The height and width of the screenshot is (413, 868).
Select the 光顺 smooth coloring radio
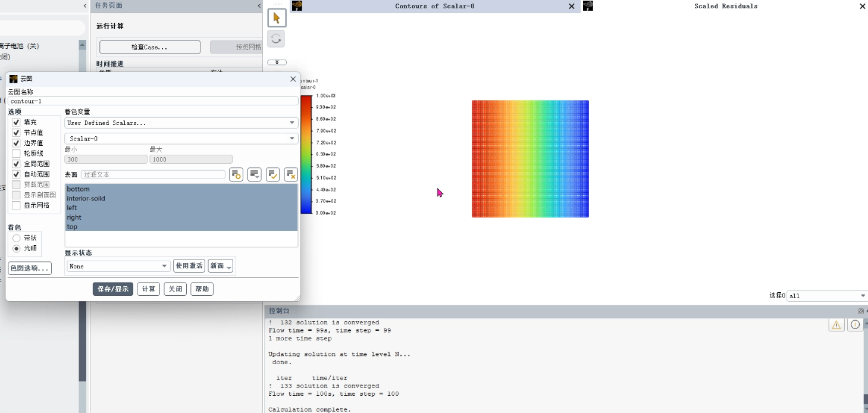(x=17, y=248)
